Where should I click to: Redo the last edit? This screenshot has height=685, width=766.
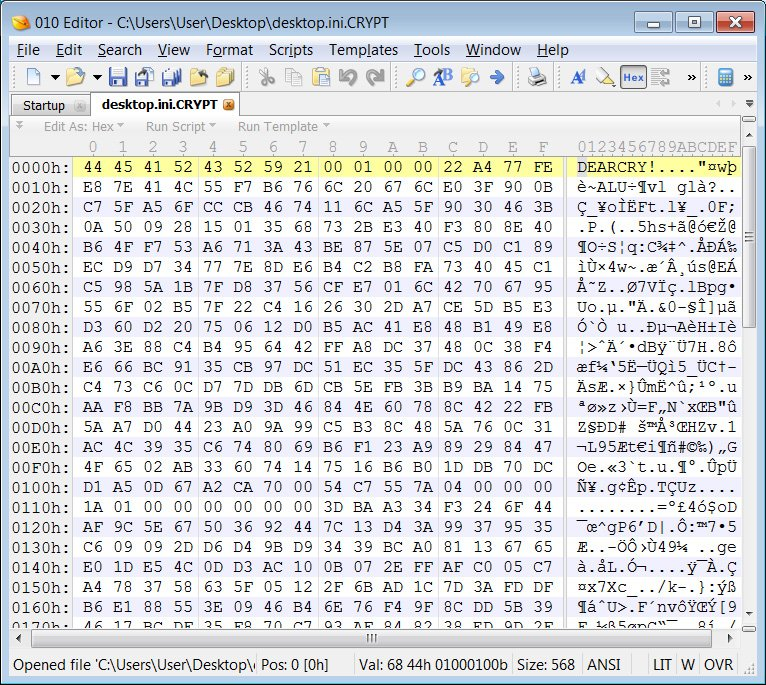pos(375,77)
